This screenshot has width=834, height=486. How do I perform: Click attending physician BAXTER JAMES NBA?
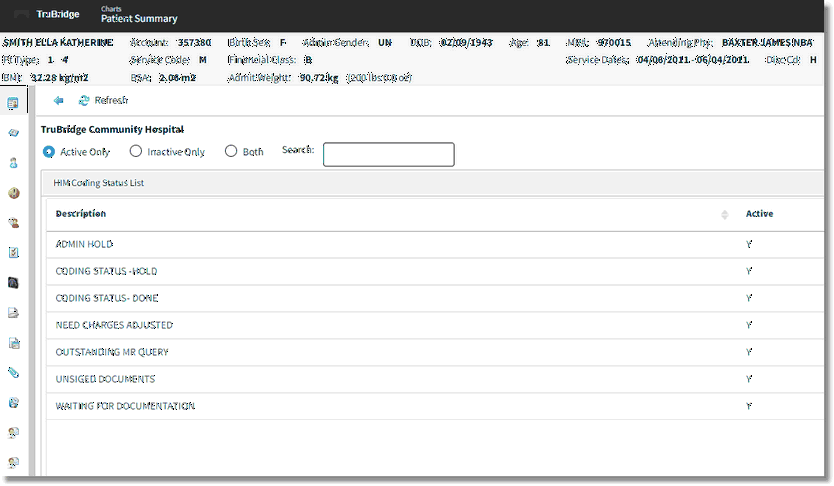(768, 43)
